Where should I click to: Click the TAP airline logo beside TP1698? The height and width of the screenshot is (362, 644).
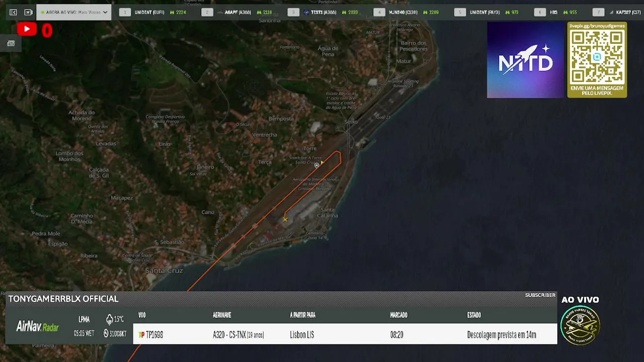point(141,335)
